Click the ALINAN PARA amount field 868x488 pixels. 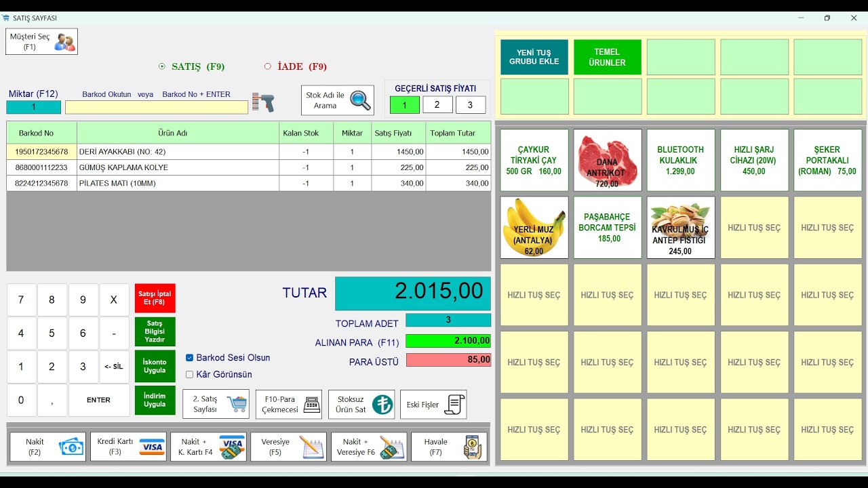pos(448,341)
